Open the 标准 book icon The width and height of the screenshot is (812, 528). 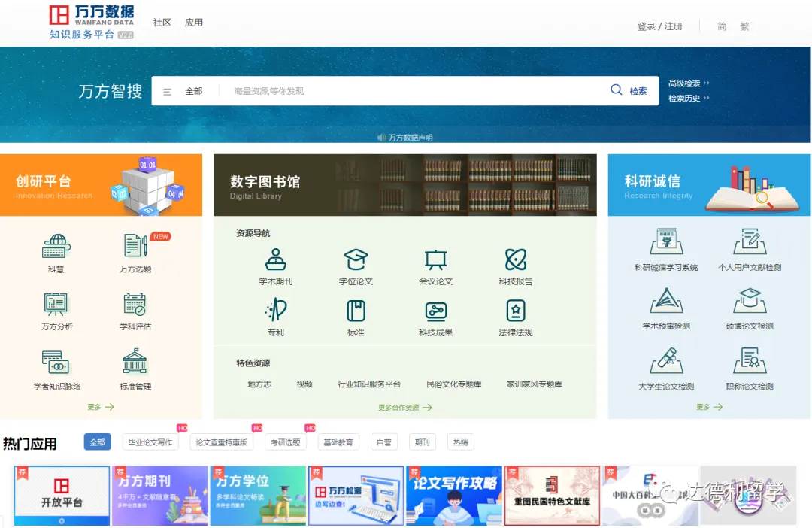pos(356,311)
